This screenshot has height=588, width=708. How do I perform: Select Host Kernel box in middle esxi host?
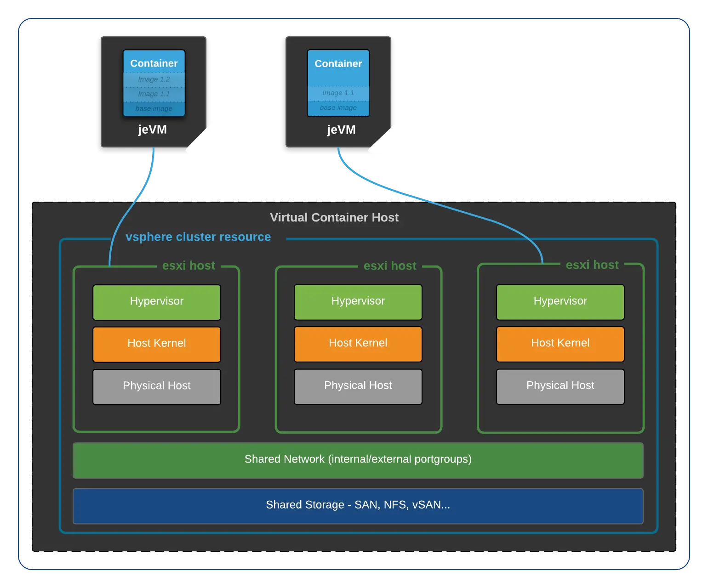358,345
